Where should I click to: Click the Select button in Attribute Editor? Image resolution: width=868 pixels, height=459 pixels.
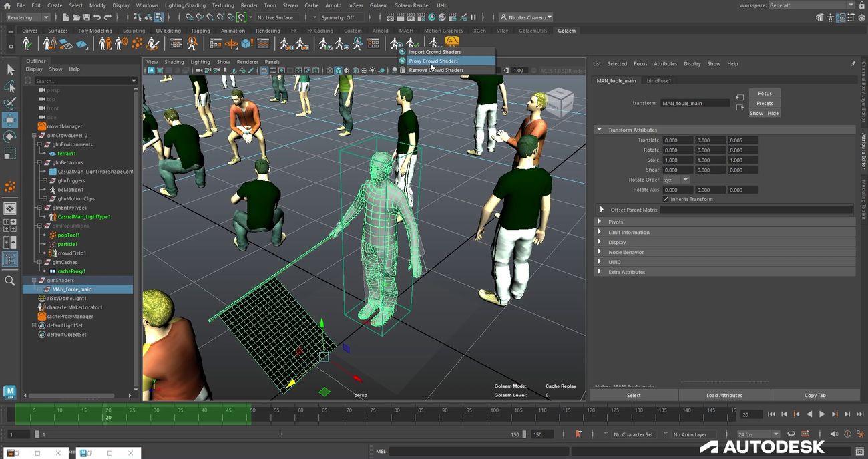point(634,395)
